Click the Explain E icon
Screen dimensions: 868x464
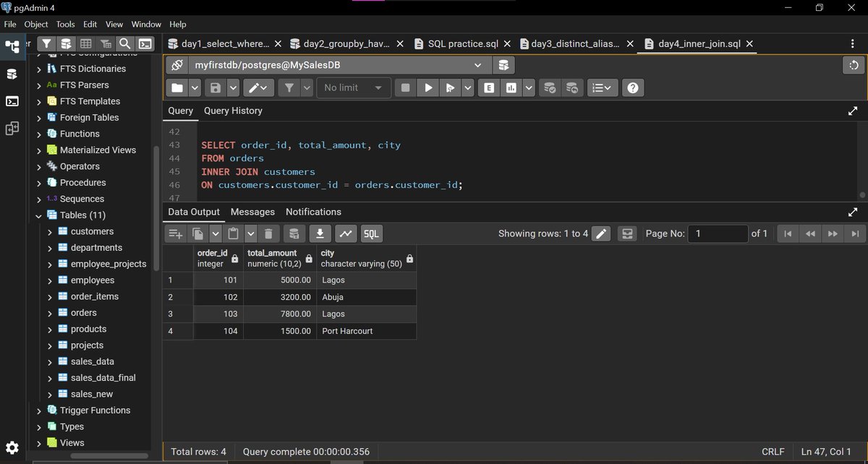[x=490, y=87]
